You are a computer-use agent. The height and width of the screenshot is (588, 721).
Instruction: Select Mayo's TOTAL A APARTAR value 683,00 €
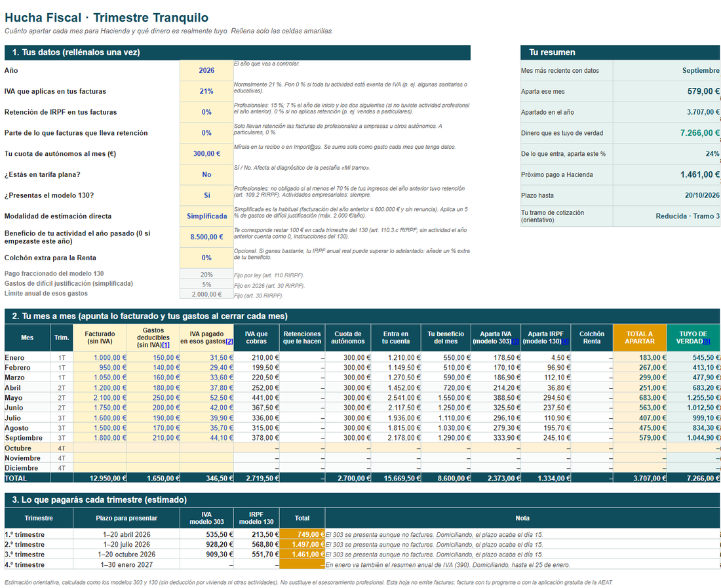point(640,398)
